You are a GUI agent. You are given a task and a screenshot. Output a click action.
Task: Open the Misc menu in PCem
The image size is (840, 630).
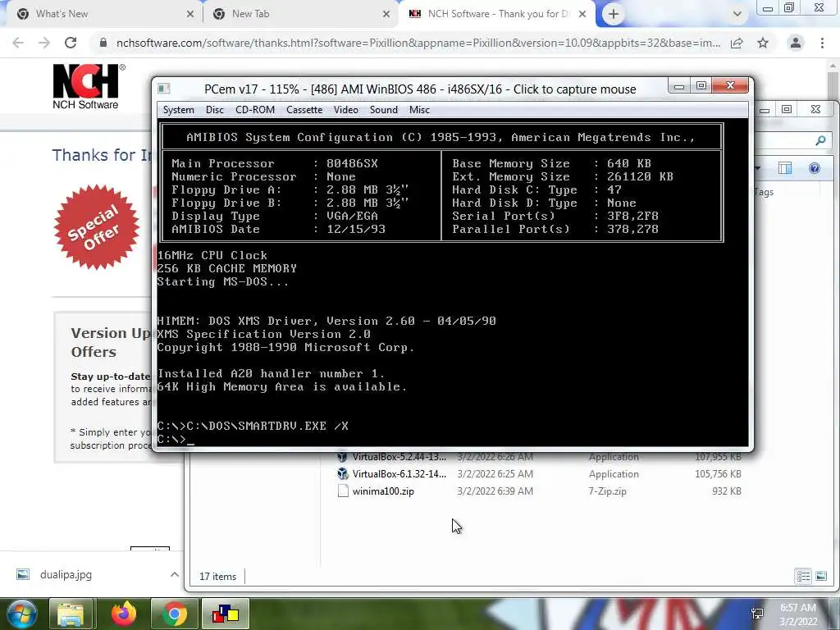pyautogui.click(x=419, y=110)
